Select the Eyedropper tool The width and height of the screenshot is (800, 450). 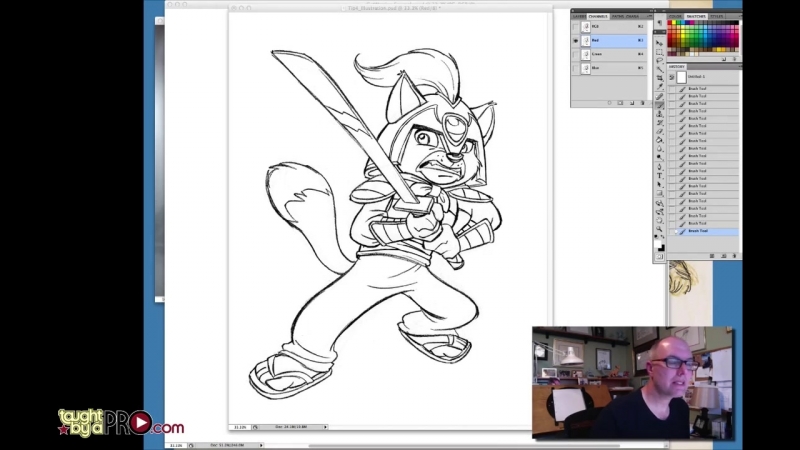click(659, 87)
